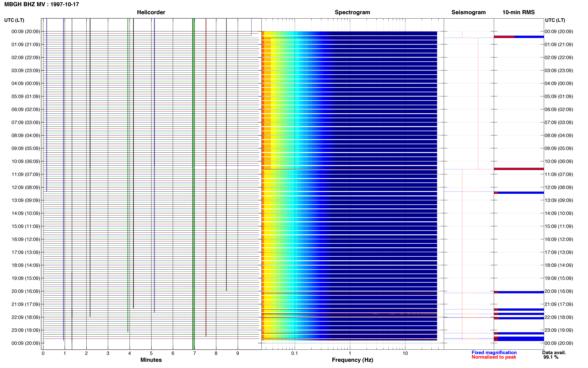Click the plot title MBGH BHZ MV : 1997-10-17
This screenshot has width=588, height=368.
point(42,4)
